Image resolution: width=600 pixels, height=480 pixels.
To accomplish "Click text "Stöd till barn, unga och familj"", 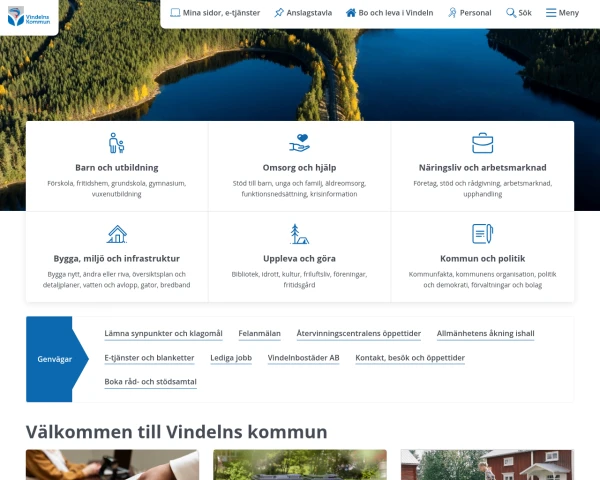I will coord(278,183).
